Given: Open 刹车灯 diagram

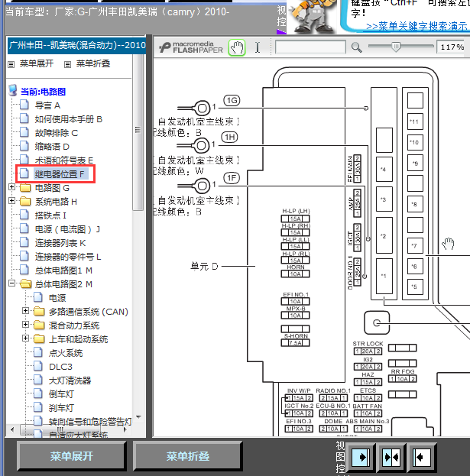Looking at the screenshot, I should tap(61, 408).
